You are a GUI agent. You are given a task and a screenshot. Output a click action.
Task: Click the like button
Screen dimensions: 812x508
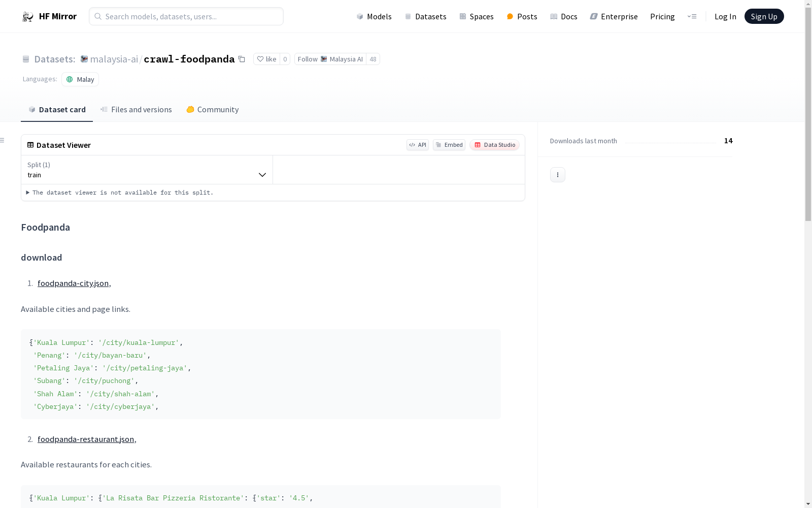coord(266,59)
